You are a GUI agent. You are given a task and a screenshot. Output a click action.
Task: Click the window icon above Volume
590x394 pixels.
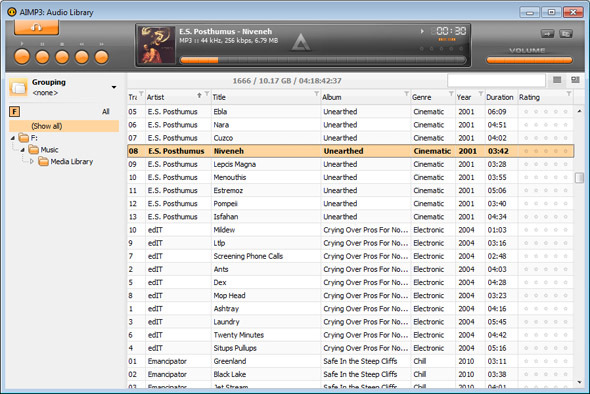coord(566,34)
